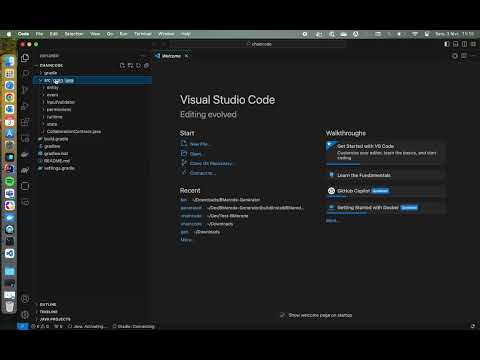Open the Extensions view in activity bar
480x360 pixels.
25,122
